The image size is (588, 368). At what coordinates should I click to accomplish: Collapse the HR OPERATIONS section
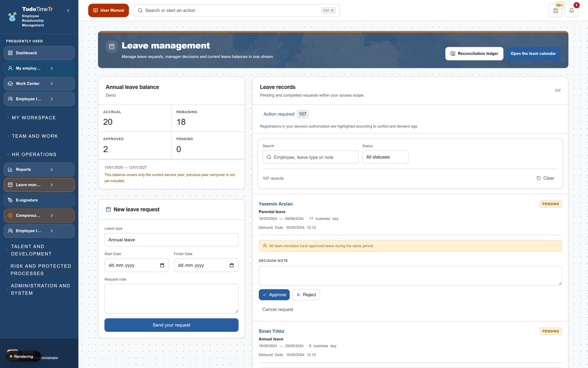pos(34,155)
